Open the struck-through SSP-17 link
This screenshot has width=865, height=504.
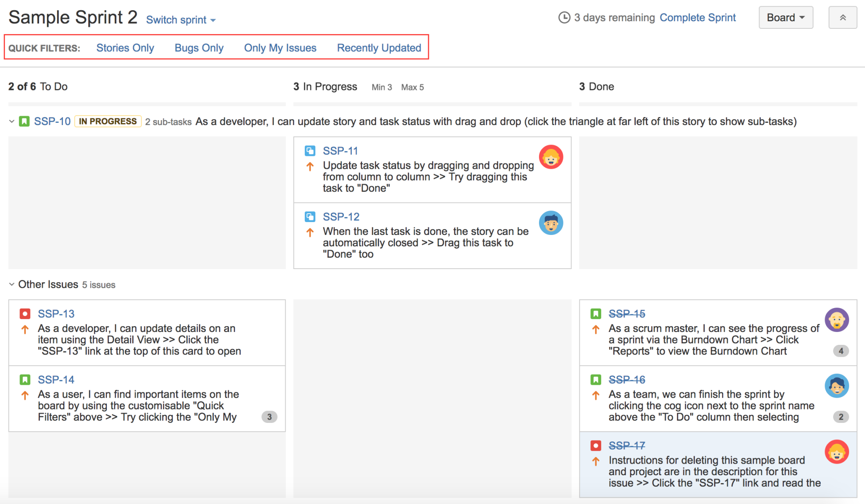pyautogui.click(x=627, y=445)
